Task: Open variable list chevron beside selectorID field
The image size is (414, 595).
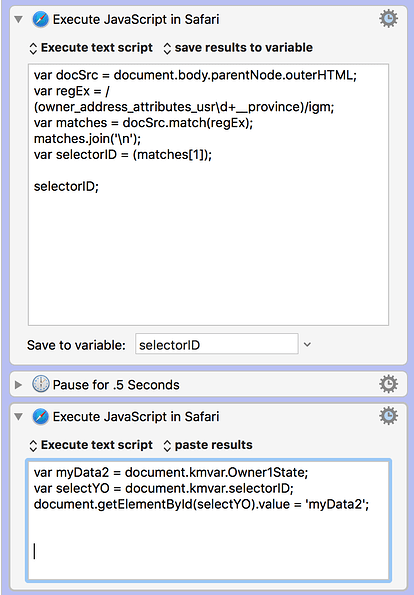Action: (307, 345)
